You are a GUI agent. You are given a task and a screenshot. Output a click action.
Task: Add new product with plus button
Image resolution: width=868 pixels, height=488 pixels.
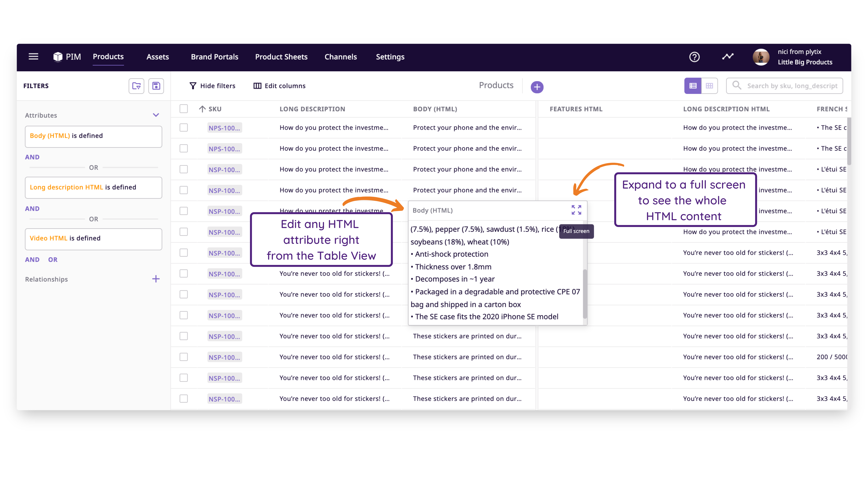point(537,87)
